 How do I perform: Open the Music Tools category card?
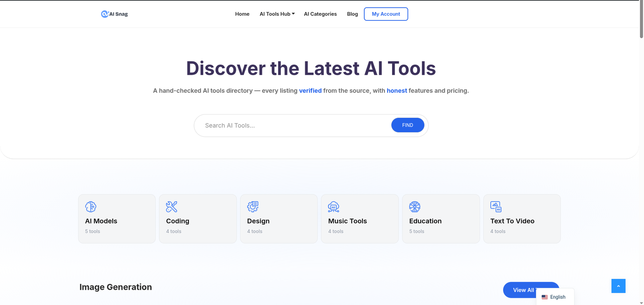pyautogui.click(x=360, y=219)
